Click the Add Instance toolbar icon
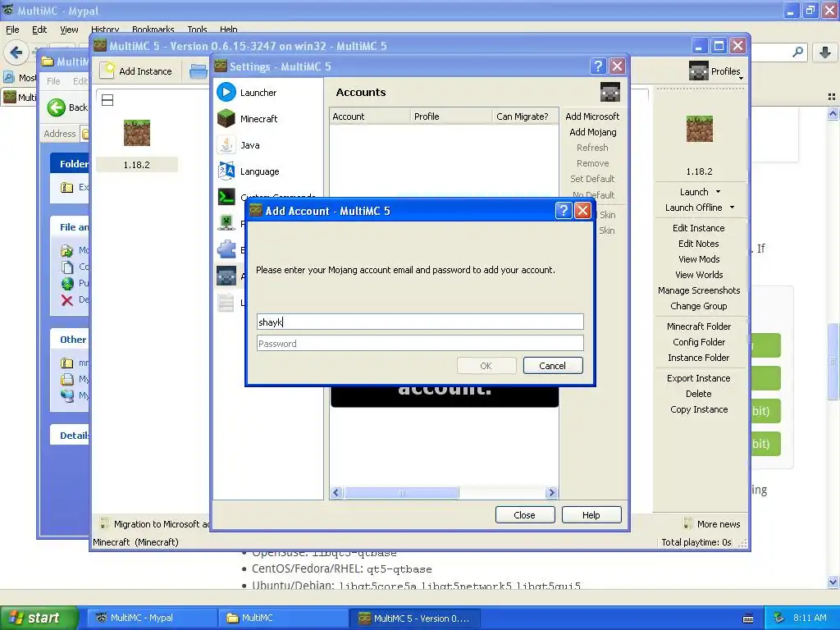 coord(109,71)
